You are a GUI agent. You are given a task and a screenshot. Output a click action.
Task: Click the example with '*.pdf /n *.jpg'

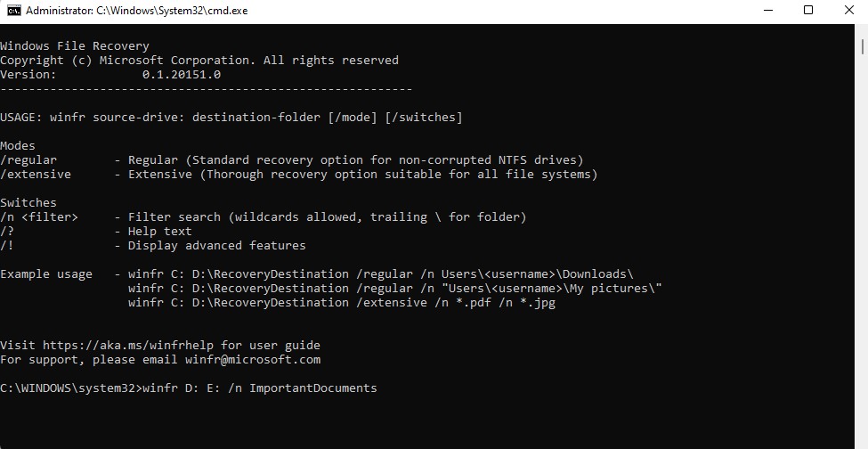(342, 303)
